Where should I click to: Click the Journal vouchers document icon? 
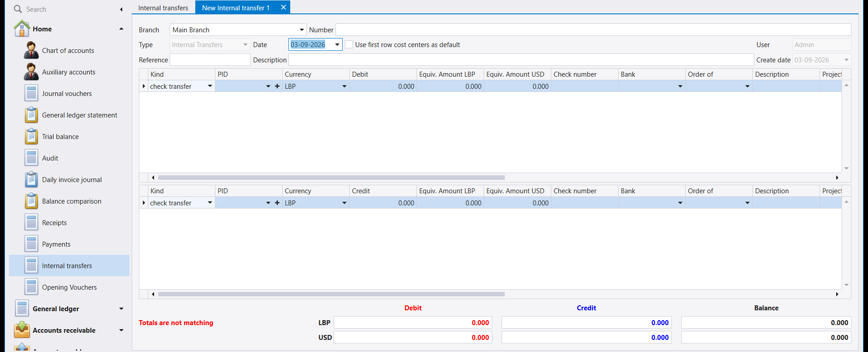[x=31, y=93]
